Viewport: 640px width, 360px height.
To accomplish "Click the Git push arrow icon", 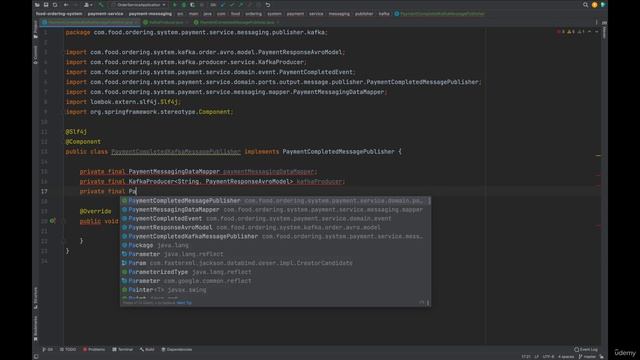I will tap(241, 5).
